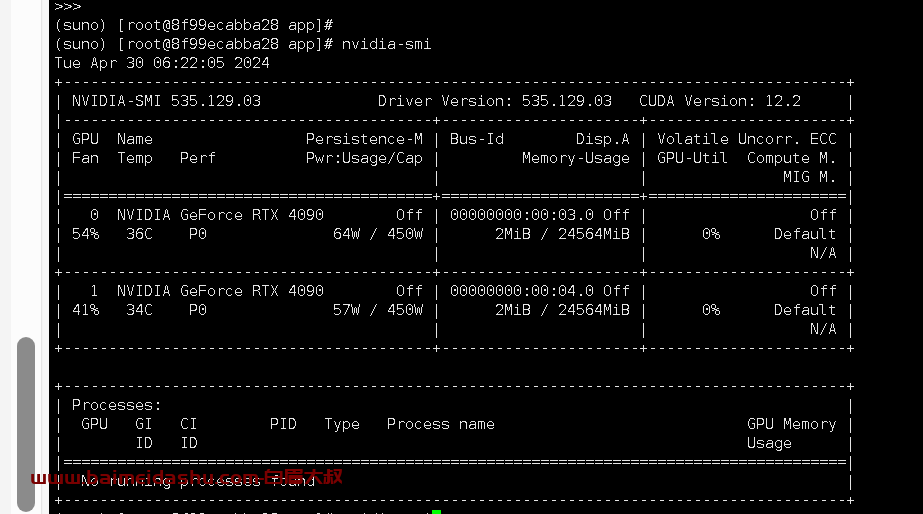
Task: Click the GPU Memory column header
Action: [x=791, y=425]
